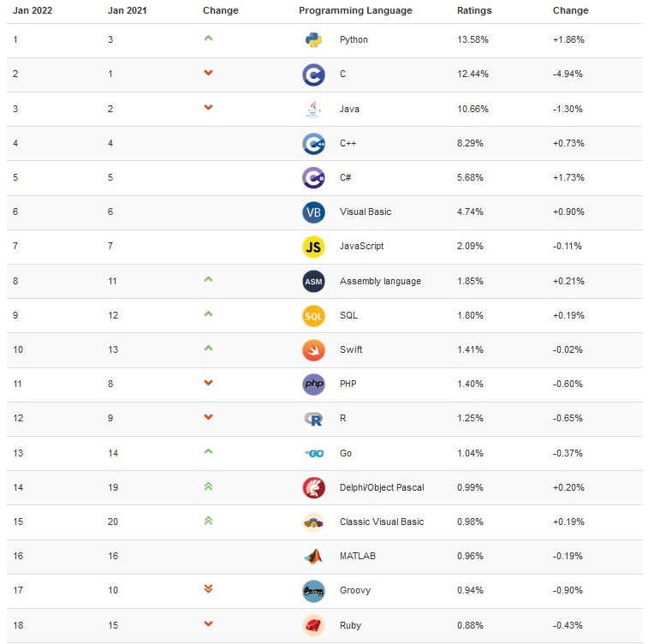Click the double up arrow for Delphi/Object Pascal
Image resolution: width=648 pixels, height=644 pixels.
[x=208, y=486]
